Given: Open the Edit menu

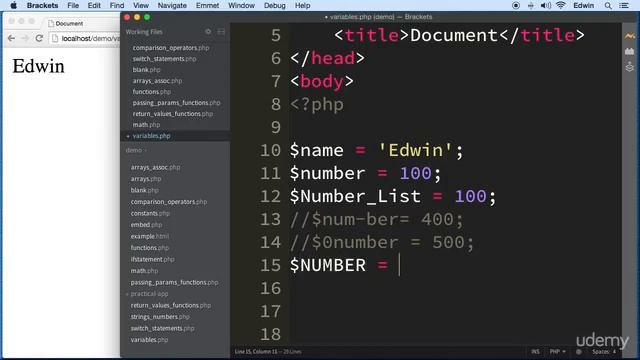Looking at the screenshot, I should tap(94, 5).
